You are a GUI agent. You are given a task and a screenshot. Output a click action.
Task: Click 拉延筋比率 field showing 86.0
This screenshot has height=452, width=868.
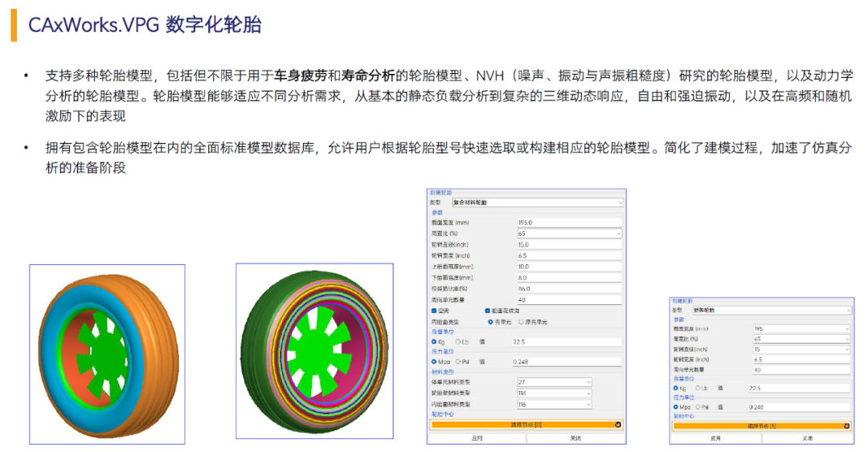tap(569, 289)
